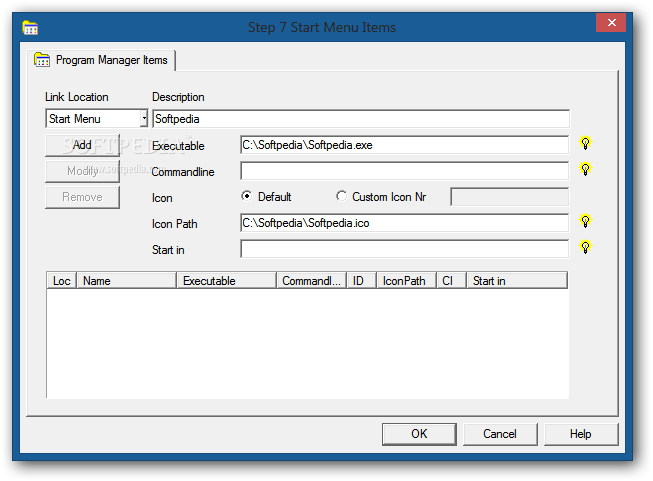
Task: Click the ID column header
Action: pyautogui.click(x=361, y=281)
